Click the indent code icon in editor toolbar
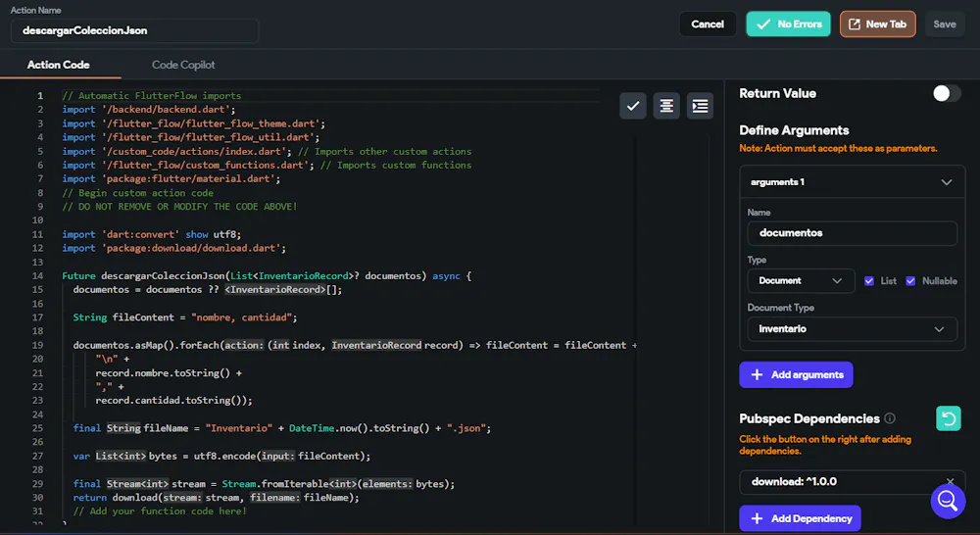 point(700,106)
